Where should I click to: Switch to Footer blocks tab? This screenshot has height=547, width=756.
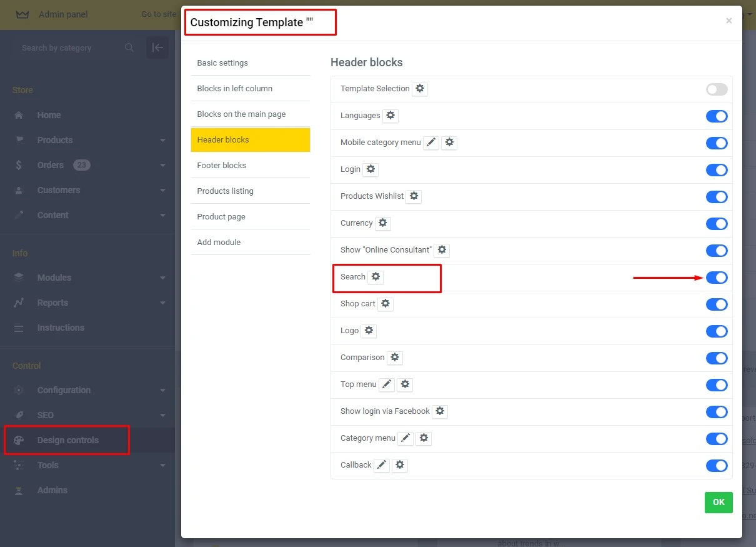coord(222,166)
